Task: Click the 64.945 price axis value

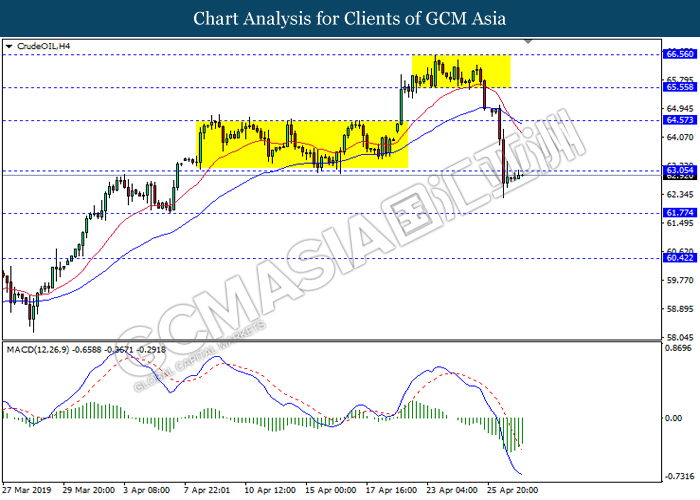Action: click(680, 108)
